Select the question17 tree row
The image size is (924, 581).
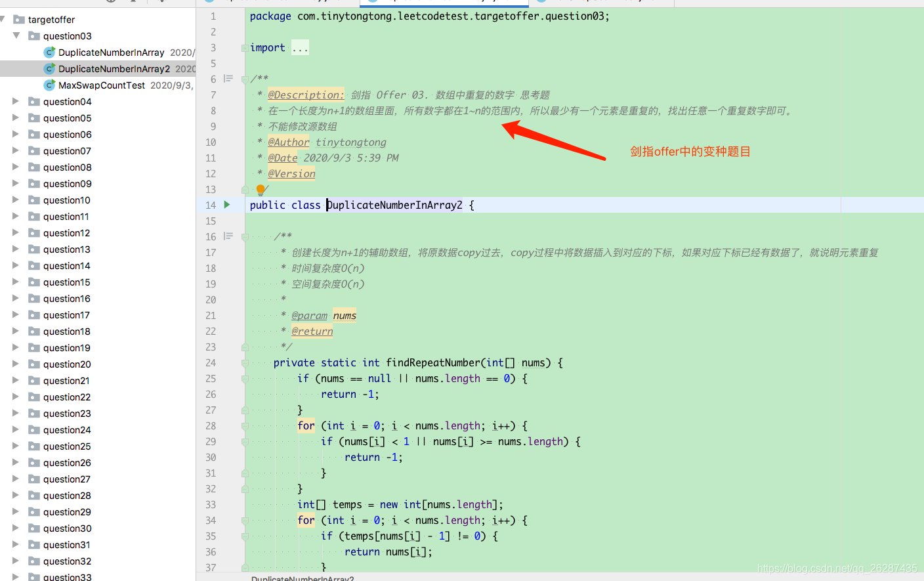click(98, 315)
